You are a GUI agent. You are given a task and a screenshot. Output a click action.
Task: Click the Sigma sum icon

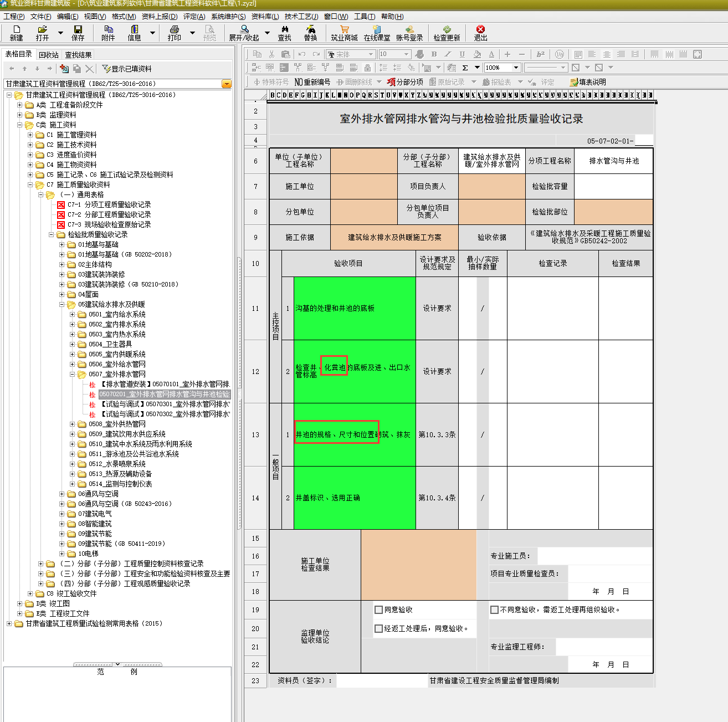[465, 68]
